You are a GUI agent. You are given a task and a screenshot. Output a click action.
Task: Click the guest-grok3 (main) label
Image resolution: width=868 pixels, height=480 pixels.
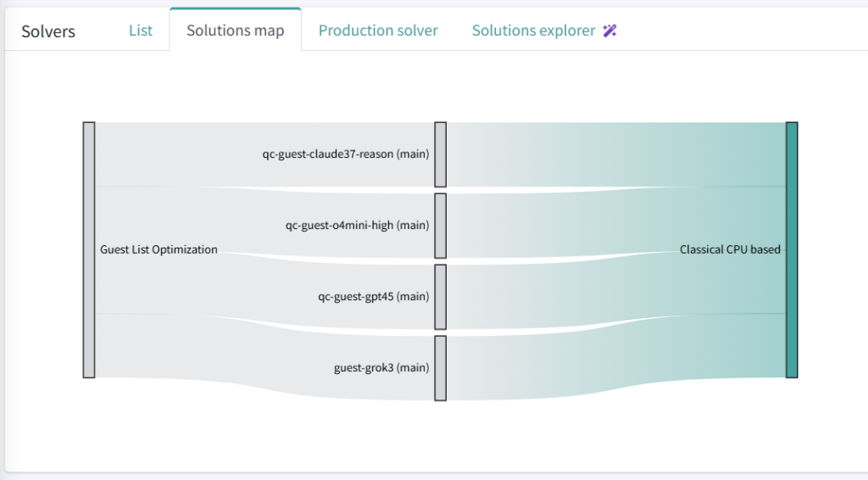click(381, 368)
